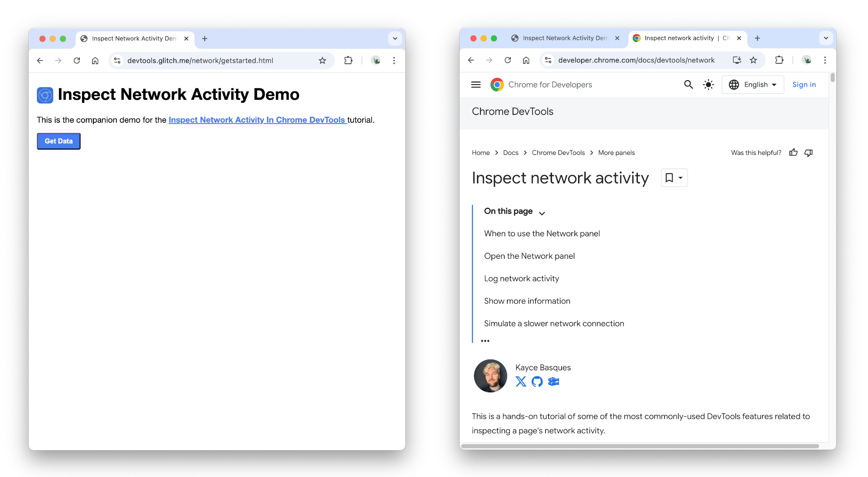
Task: Expand the 'On this page' section
Action: tap(541, 212)
